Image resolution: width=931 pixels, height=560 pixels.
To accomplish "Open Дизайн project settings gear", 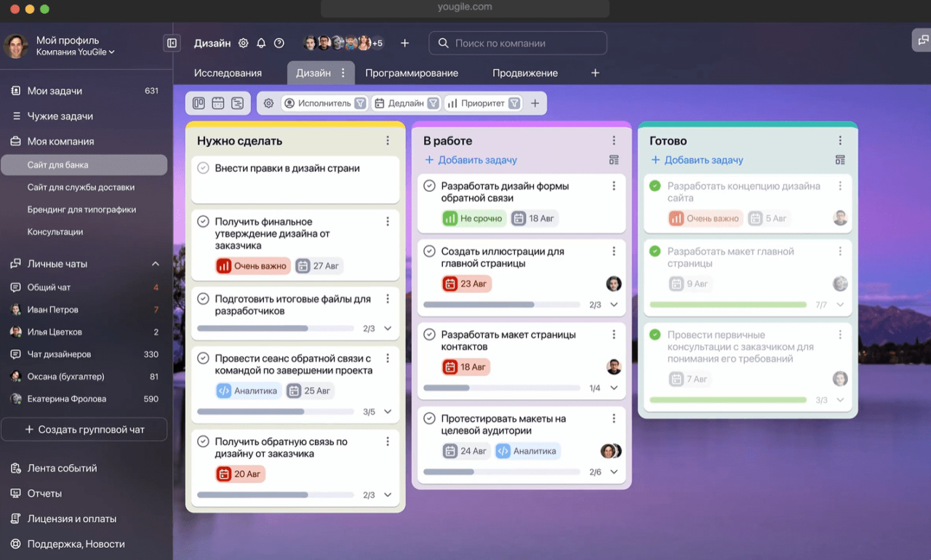I will coord(244,43).
